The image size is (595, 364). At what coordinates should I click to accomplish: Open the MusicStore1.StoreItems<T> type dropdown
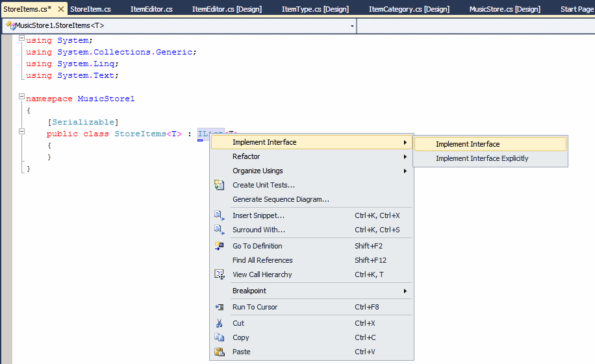click(352, 26)
